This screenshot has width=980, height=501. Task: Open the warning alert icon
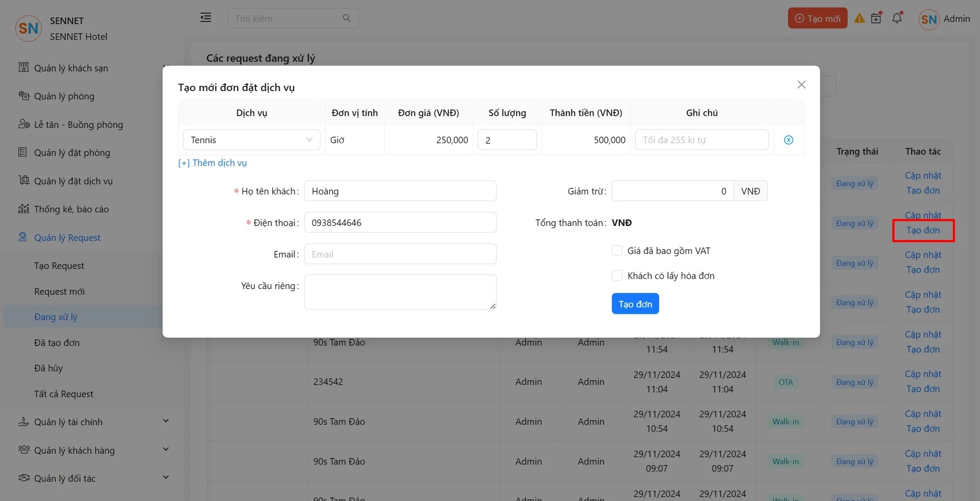click(859, 18)
